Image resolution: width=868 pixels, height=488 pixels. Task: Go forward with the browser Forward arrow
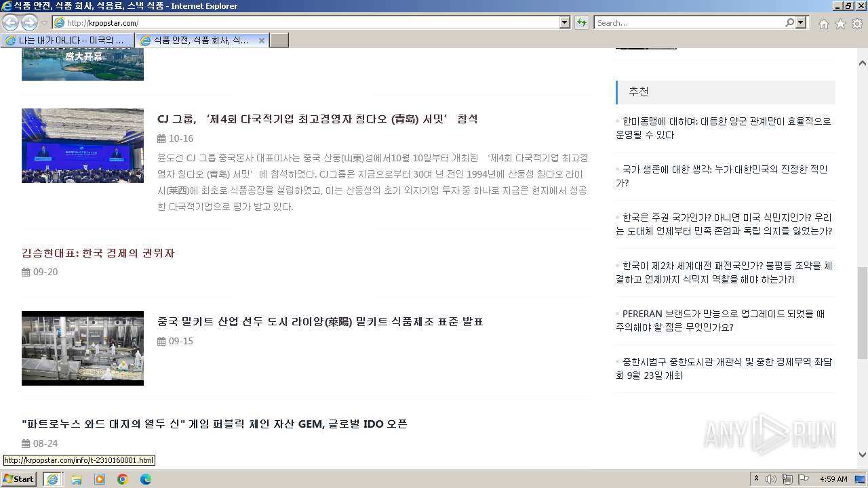tap(29, 22)
